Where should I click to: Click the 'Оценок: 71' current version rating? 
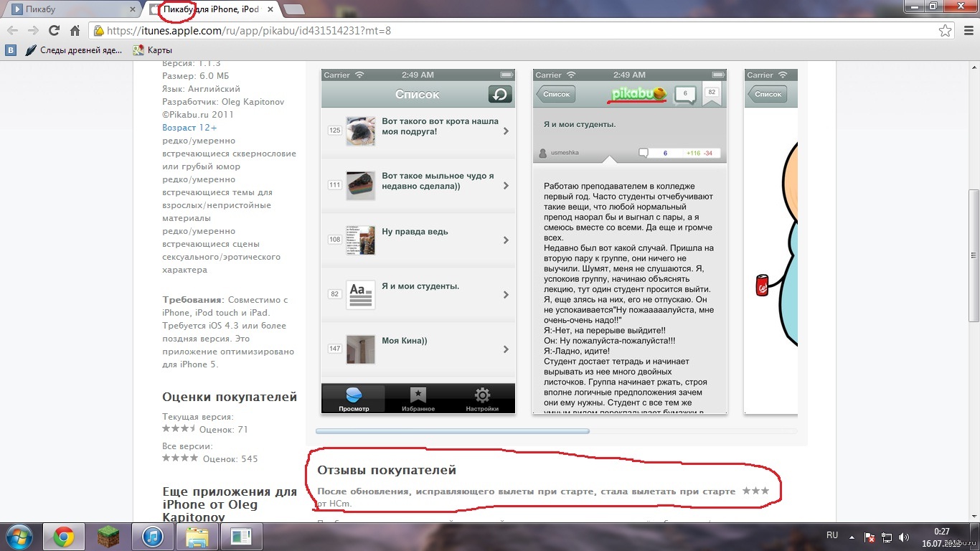tap(225, 430)
